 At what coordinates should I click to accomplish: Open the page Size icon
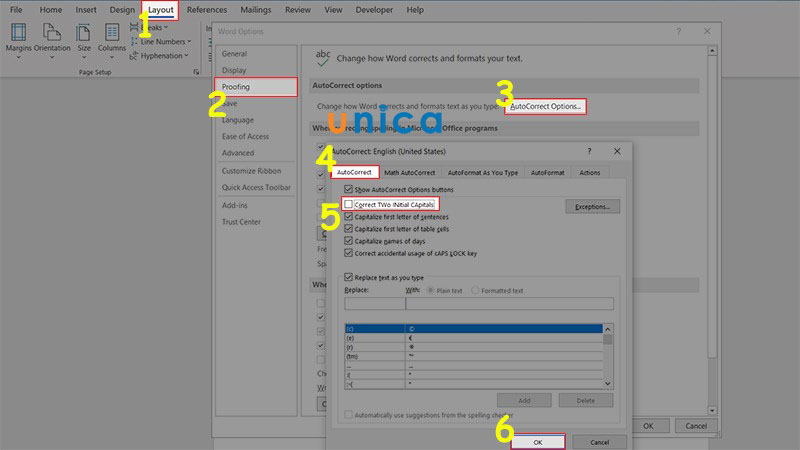tap(84, 40)
